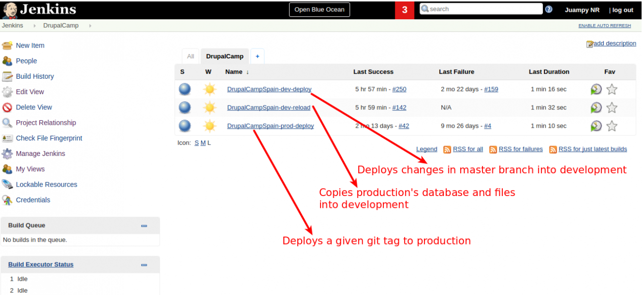Select the DrupalCamp view tab
The width and height of the screenshot is (644, 295).
(x=224, y=56)
